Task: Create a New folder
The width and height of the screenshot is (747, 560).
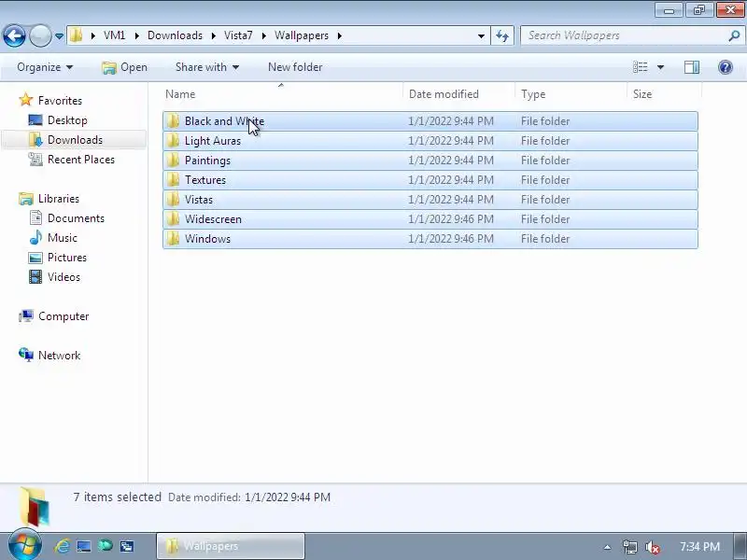Action: click(x=295, y=67)
